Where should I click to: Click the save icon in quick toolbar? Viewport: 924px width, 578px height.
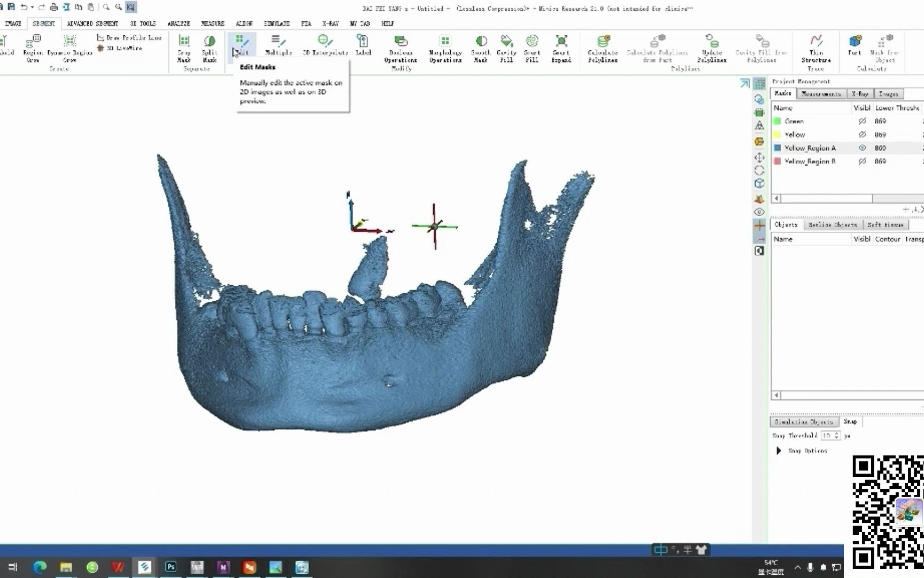[x=11, y=7]
